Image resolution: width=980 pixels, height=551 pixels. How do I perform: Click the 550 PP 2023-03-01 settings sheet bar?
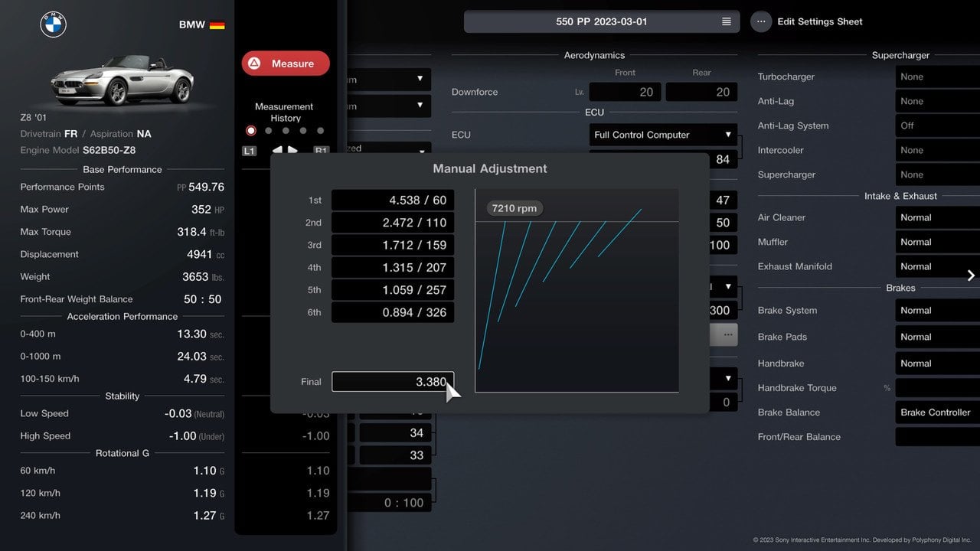point(602,21)
